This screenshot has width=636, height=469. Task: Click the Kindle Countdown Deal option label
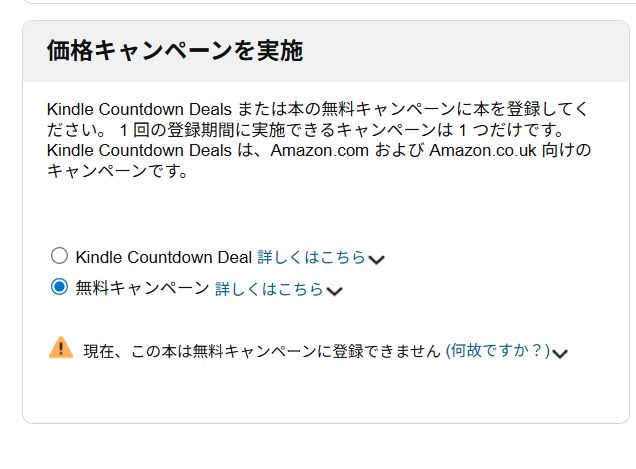(163, 257)
